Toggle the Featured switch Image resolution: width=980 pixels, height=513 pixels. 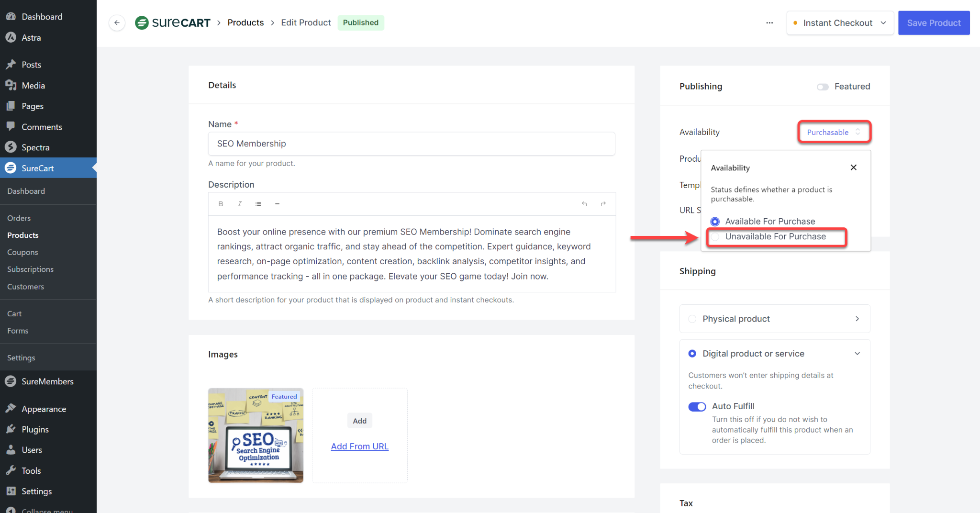tap(823, 87)
